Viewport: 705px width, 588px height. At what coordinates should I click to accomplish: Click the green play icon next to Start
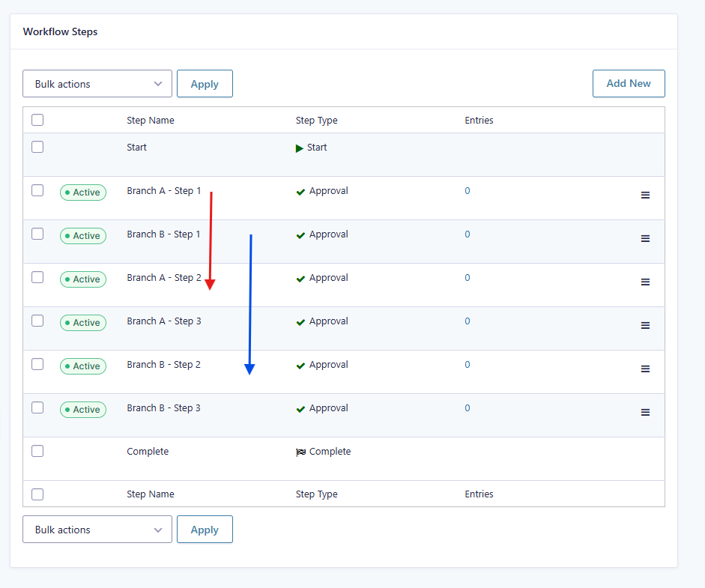pos(300,148)
